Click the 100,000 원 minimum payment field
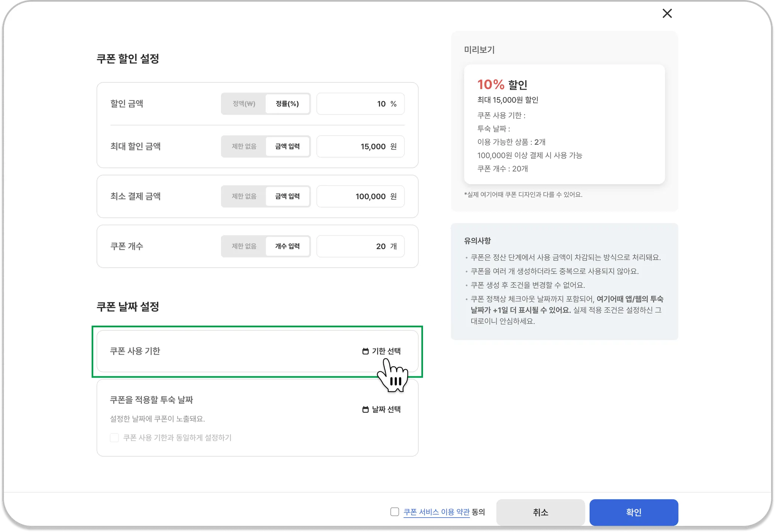The width and height of the screenshot is (775, 532). (x=360, y=197)
